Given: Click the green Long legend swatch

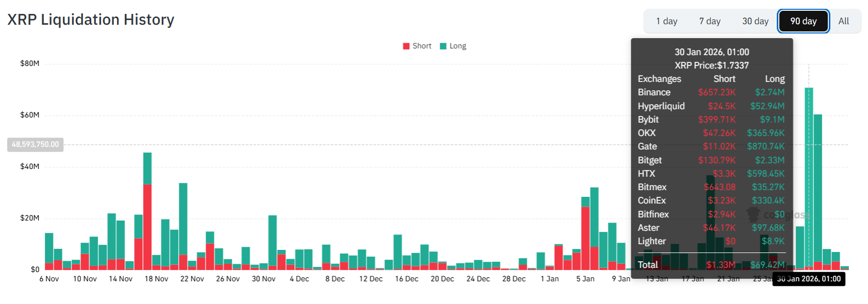Looking at the screenshot, I should tap(443, 46).
